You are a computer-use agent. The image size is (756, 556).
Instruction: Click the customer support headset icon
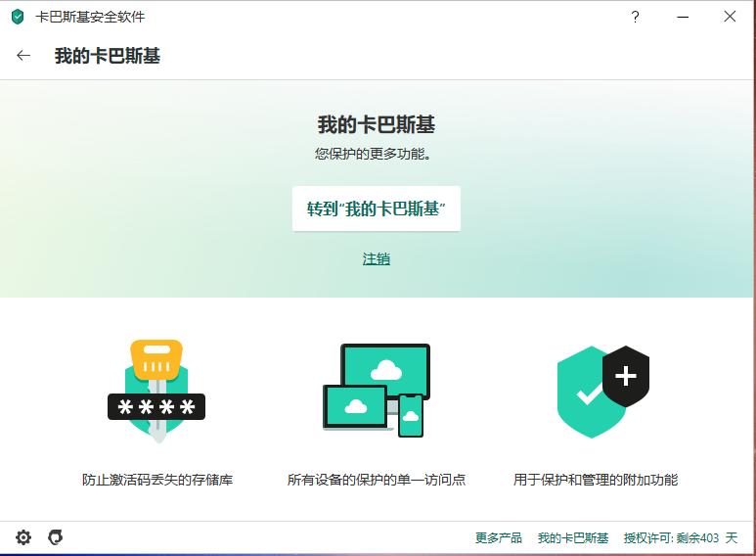56,537
